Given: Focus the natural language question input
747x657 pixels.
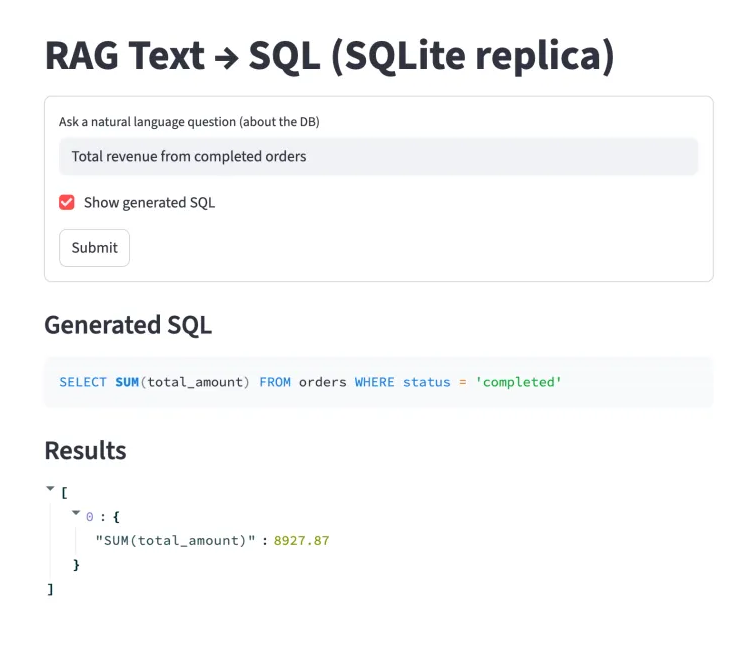Looking at the screenshot, I should [x=378, y=156].
